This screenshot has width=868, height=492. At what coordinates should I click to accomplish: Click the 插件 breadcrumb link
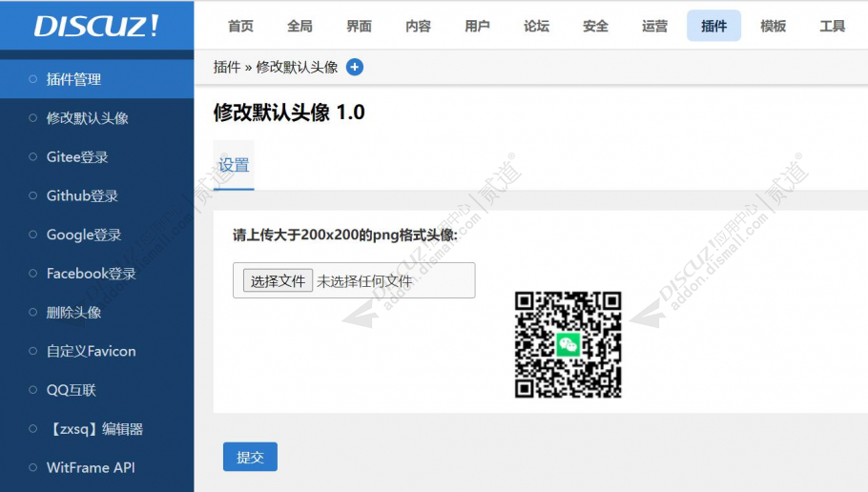tap(227, 67)
